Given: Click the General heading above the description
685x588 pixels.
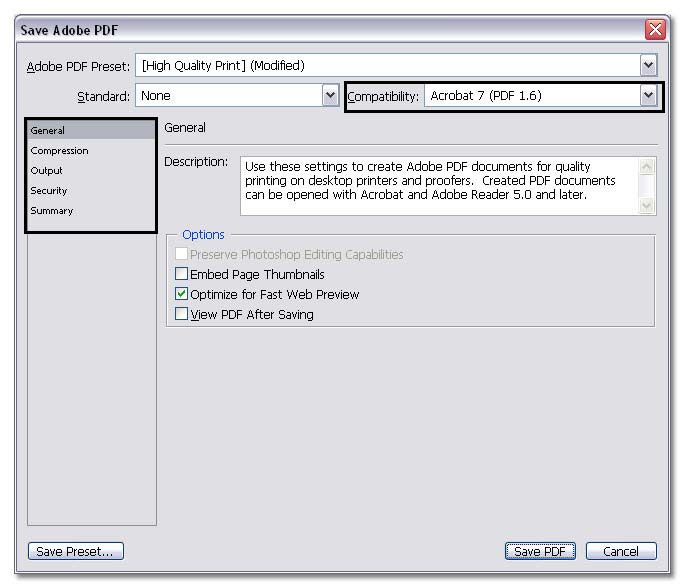Looking at the screenshot, I should click(185, 128).
